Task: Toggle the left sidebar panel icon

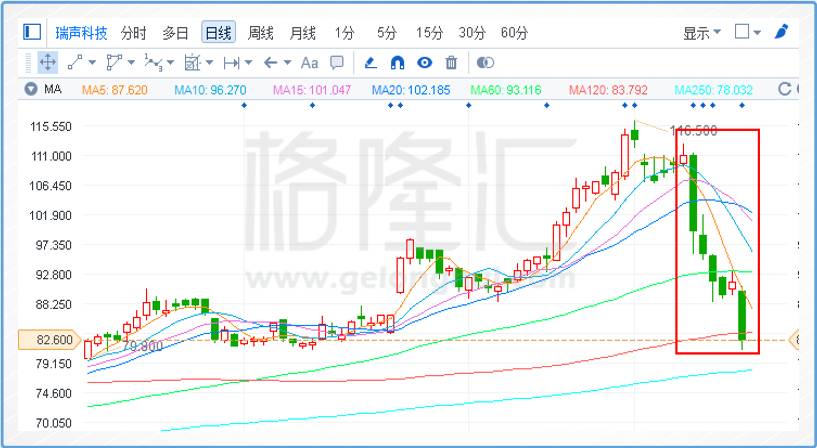Action: tap(32, 32)
